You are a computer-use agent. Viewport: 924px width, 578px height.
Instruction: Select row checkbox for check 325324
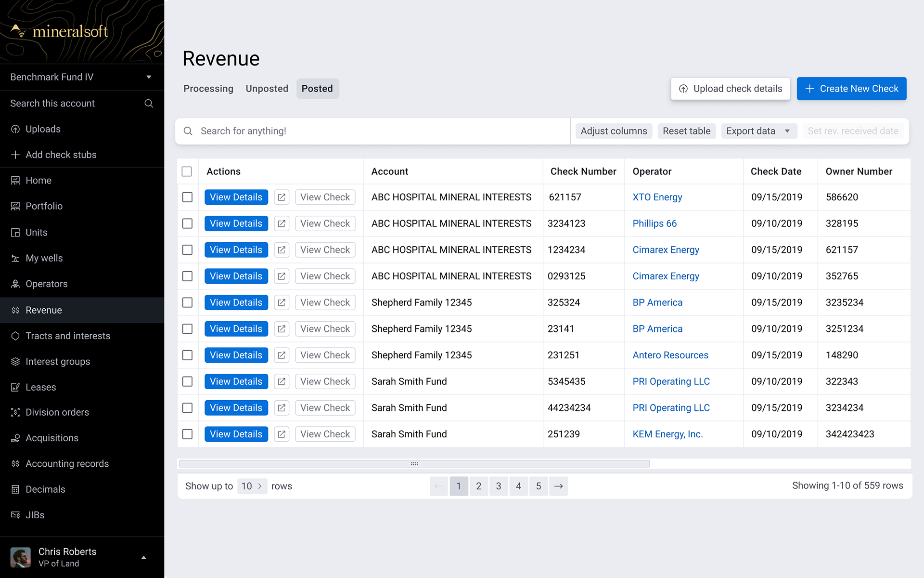click(187, 302)
